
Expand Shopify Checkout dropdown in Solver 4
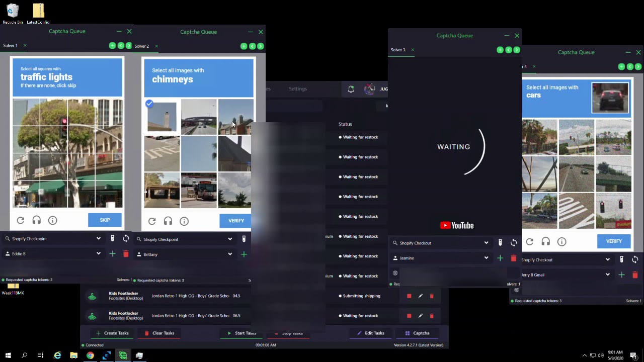pyautogui.click(x=608, y=260)
